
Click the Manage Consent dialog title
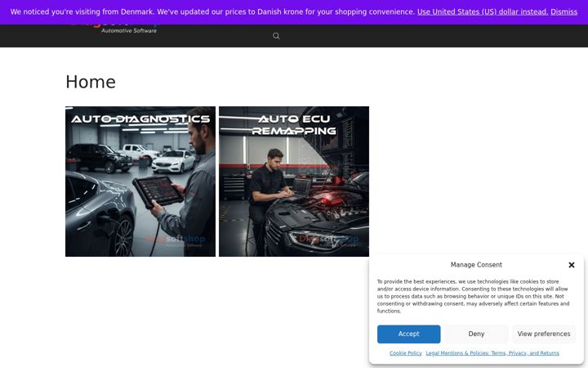(476, 265)
